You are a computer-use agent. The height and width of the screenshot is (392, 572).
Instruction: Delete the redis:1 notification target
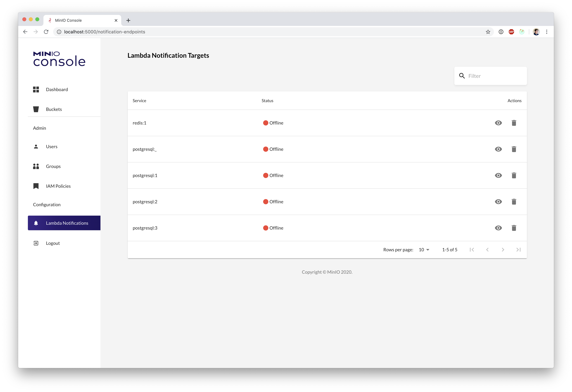tap(514, 123)
